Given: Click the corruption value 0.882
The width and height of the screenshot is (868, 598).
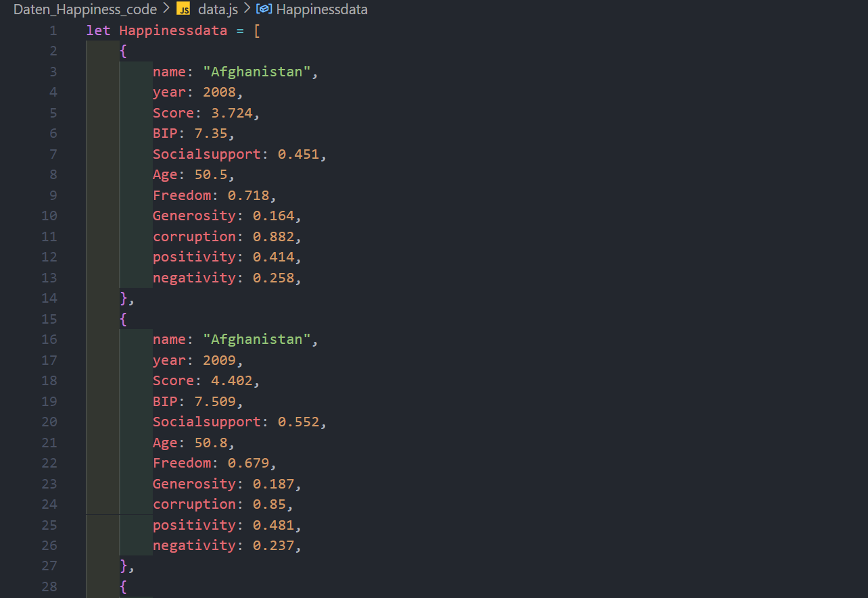Looking at the screenshot, I should tap(273, 236).
